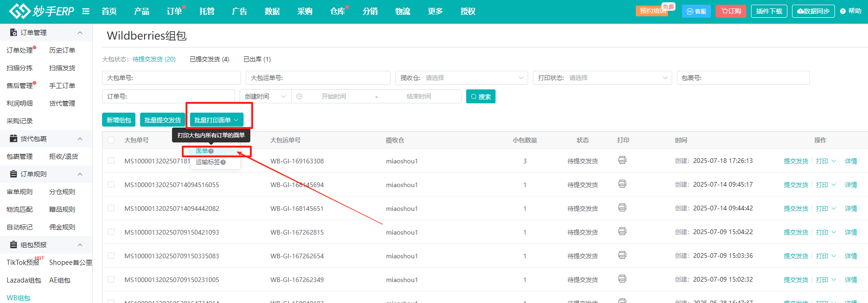Viewport: 868px width, 303px height.
Task: Focus the 包裹号 input field
Action: pyautogui.click(x=743, y=78)
